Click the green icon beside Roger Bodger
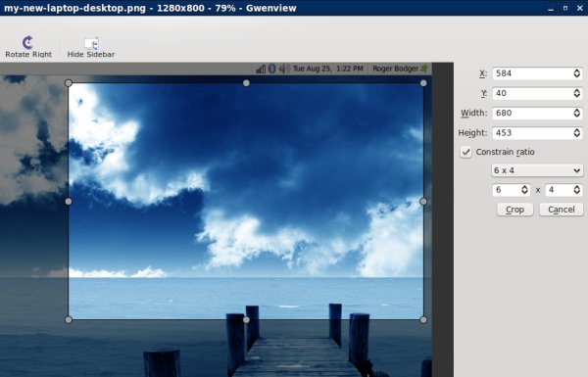Image resolution: width=588 pixels, height=377 pixels. click(424, 69)
